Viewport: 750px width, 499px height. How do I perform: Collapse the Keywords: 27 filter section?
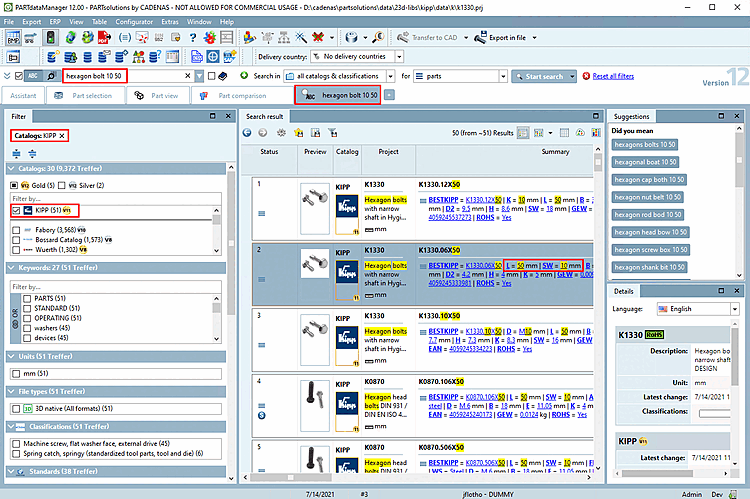(x=12, y=268)
